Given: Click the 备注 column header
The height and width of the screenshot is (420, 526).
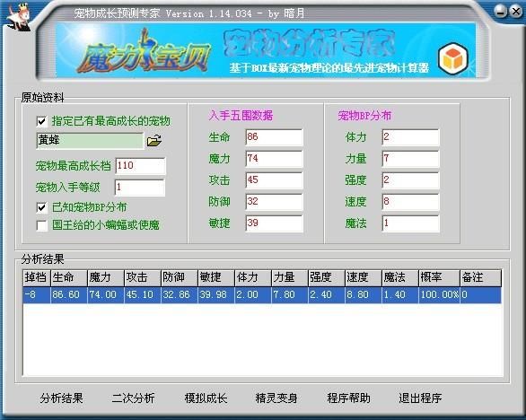Looking at the screenshot, I should coord(481,278).
